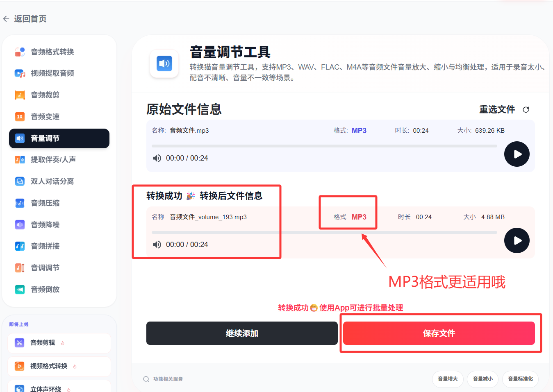The image size is (553, 392).
Task: Open the 双人对话分离 tool
Action: [52, 181]
